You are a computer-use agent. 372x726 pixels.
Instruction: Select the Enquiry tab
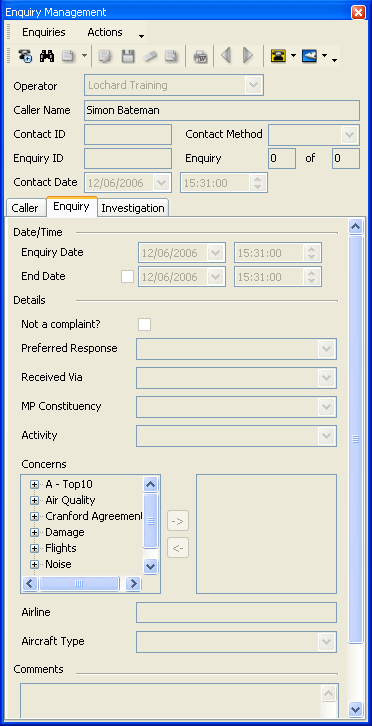coord(71,207)
